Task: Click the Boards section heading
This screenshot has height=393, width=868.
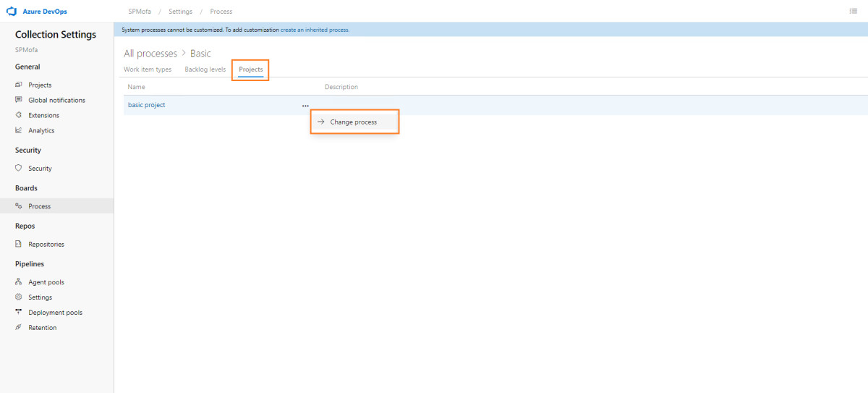Action: coord(26,188)
